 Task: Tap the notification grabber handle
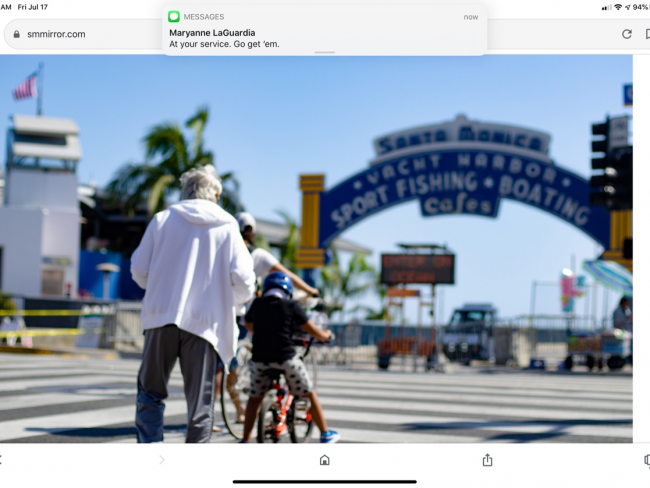coord(325,53)
